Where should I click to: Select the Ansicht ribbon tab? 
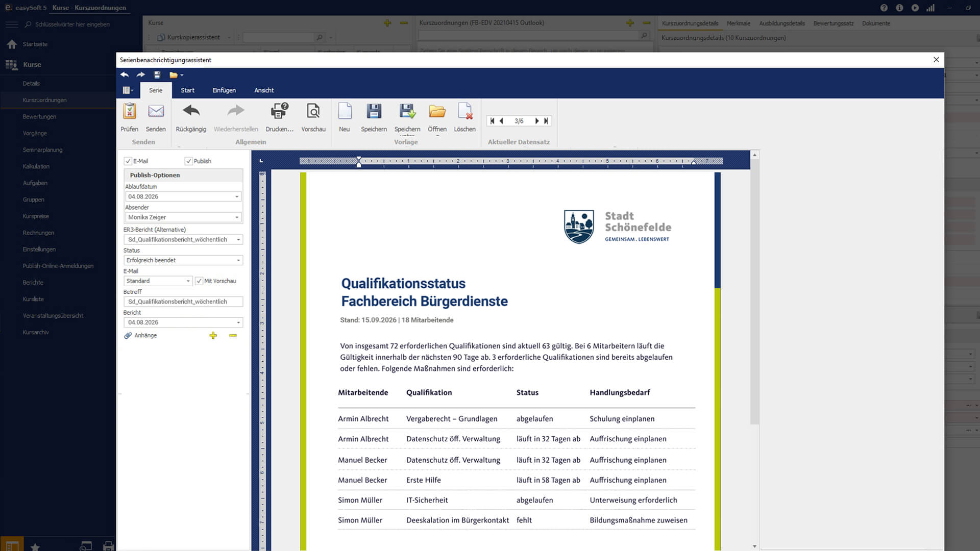point(264,90)
